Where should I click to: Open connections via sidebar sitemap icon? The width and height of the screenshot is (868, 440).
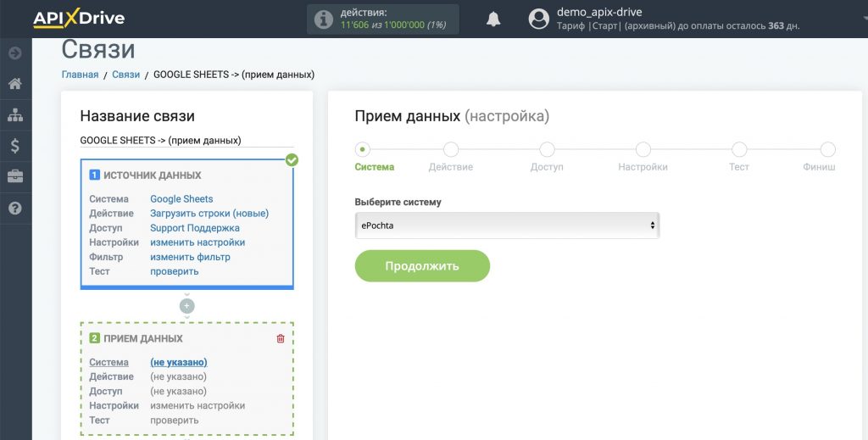pyautogui.click(x=15, y=114)
